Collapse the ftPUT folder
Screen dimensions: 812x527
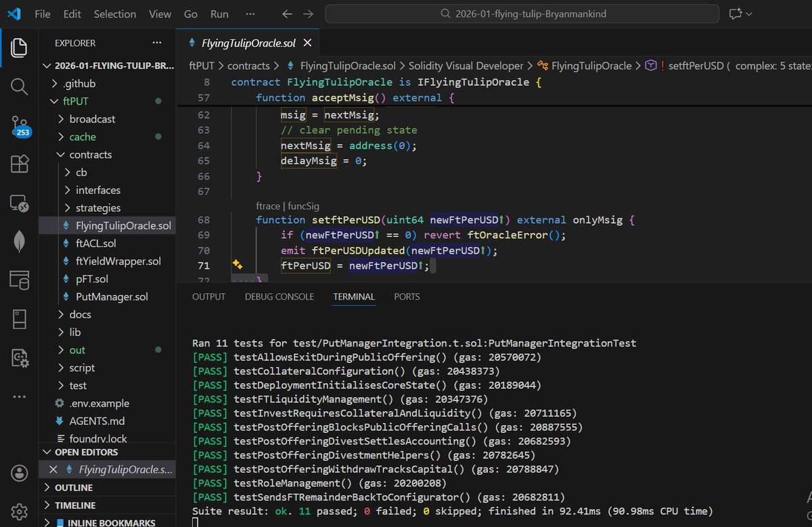click(106, 101)
